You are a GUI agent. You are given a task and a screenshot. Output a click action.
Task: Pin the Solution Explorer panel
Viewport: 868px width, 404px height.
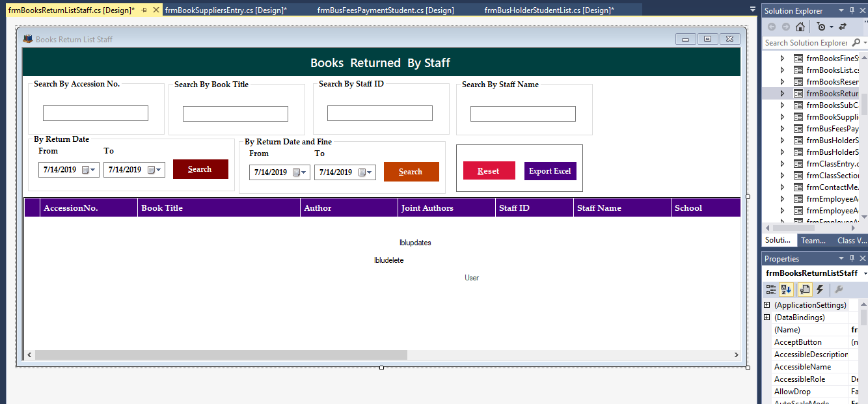click(x=852, y=10)
